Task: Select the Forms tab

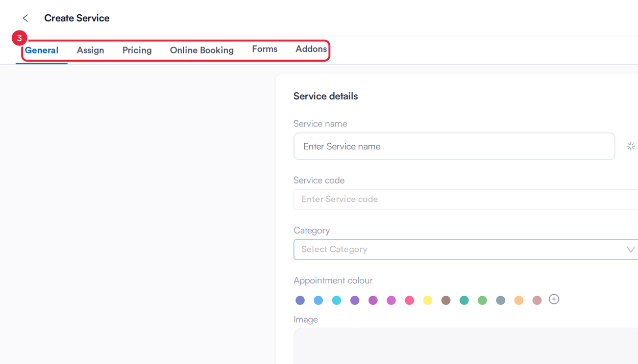Action: click(264, 49)
